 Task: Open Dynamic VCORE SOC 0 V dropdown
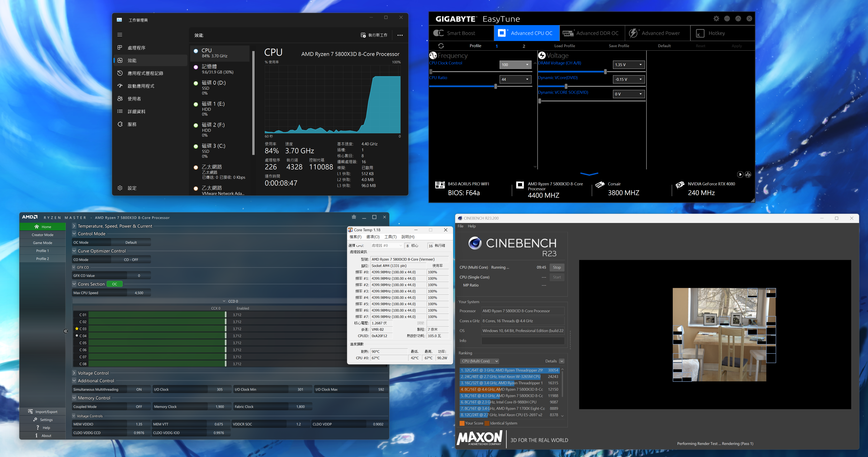(x=629, y=94)
